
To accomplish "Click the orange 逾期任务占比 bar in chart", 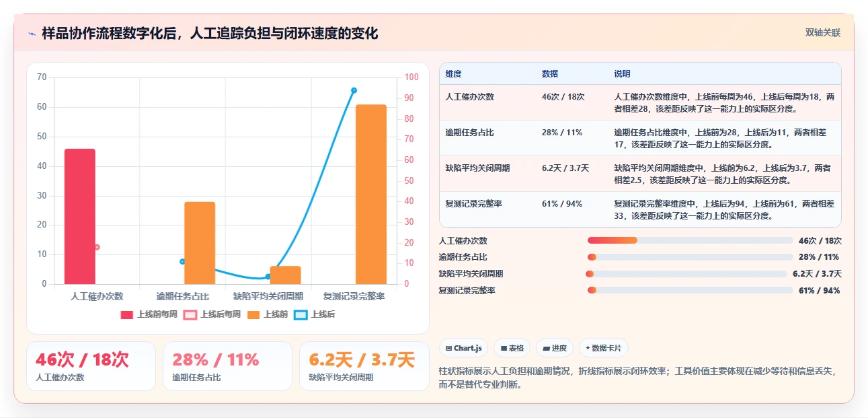I will pos(200,243).
